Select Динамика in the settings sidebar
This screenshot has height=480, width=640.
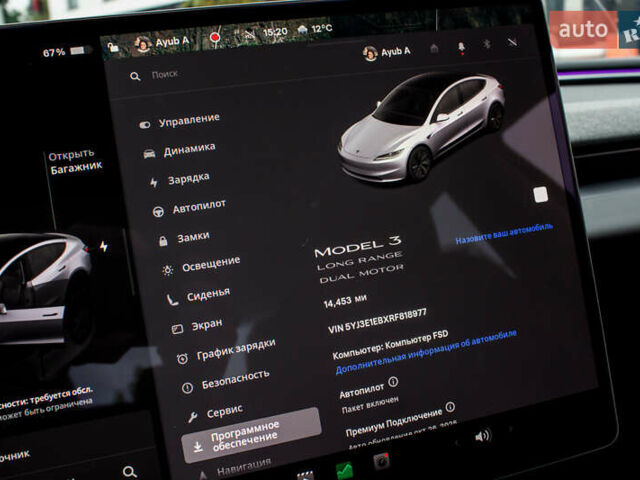point(188,149)
